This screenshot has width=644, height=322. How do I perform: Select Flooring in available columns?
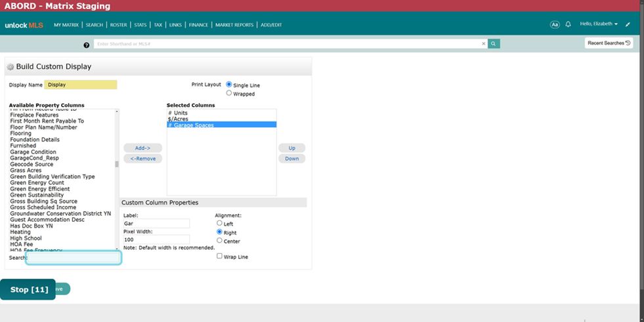(20, 133)
